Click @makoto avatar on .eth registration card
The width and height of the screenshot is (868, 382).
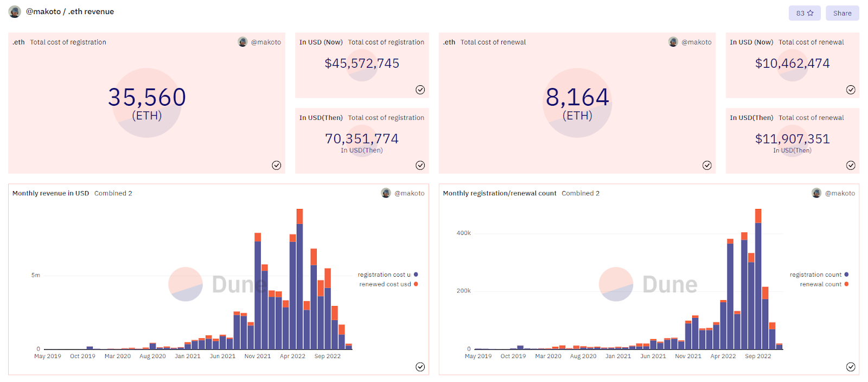pyautogui.click(x=243, y=42)
